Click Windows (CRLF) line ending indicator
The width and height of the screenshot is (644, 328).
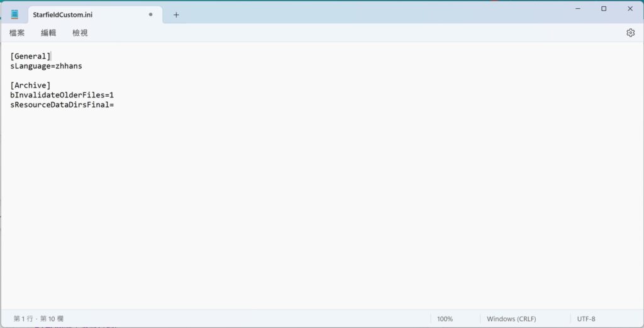click(x=511, y=319)
